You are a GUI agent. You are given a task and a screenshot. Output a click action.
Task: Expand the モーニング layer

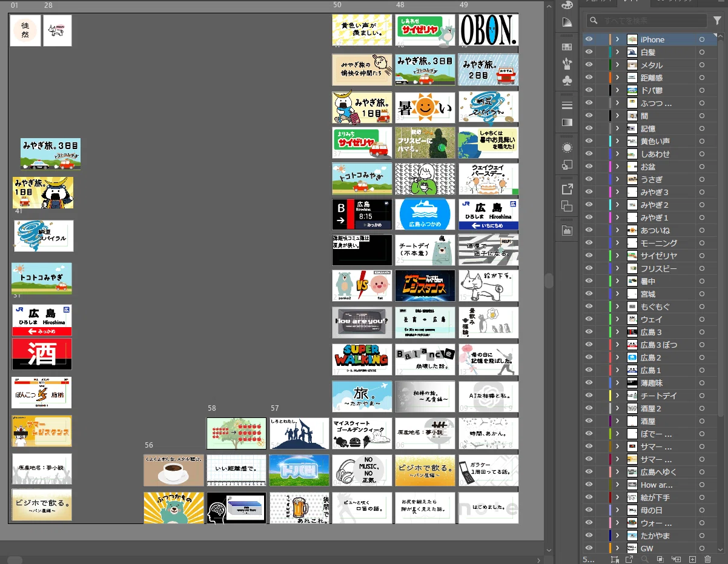(617, 243)
